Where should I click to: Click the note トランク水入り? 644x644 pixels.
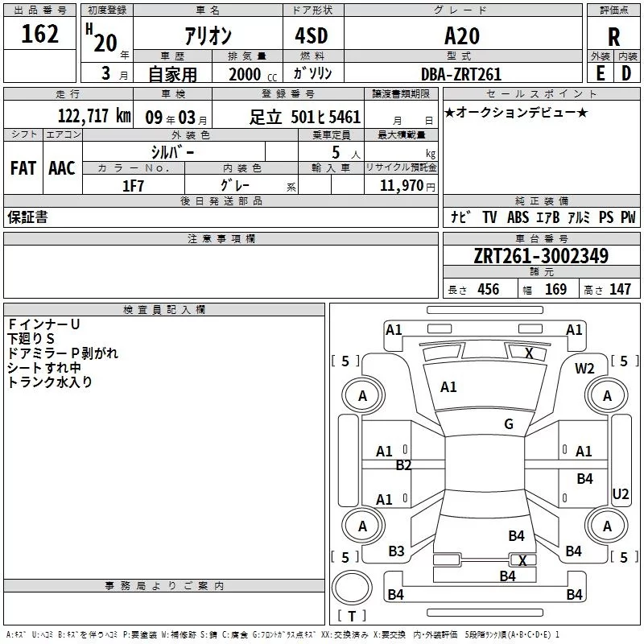[x=50, y=382]
